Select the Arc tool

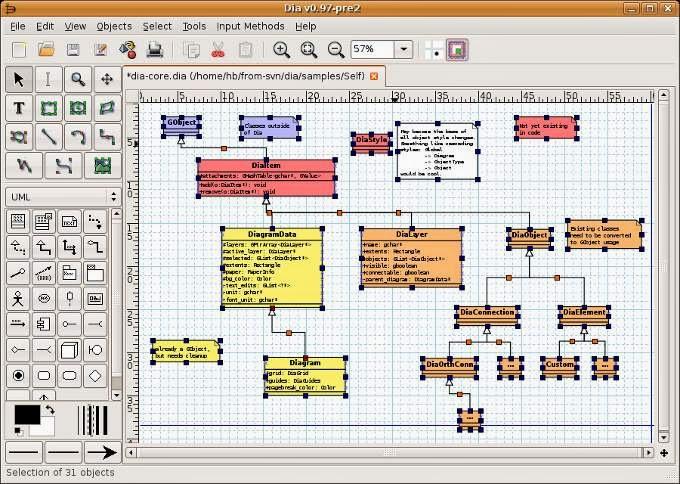click(x=78, y=137)
